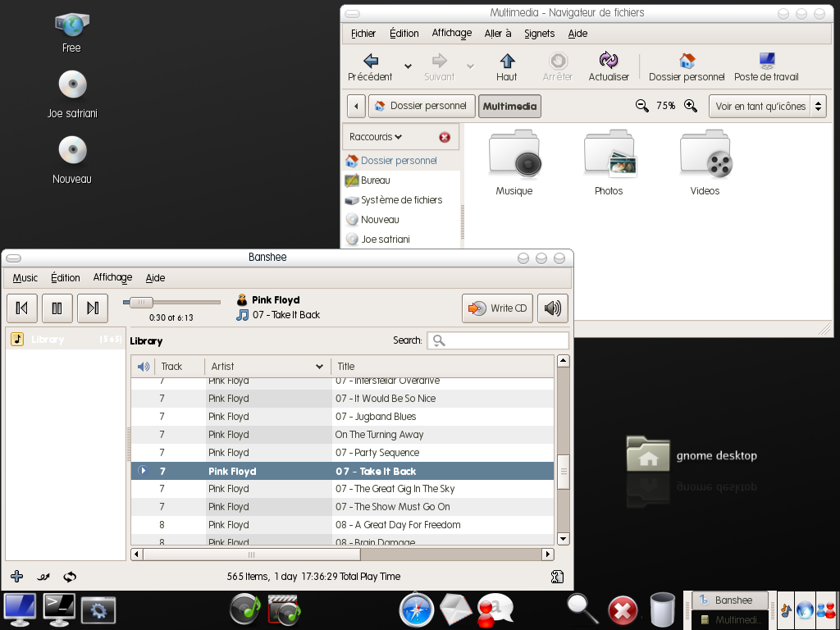Image resolution: width=840 pixels, height=630 pixels.
Task: Open compass web browser in dock
Action: 416,609
